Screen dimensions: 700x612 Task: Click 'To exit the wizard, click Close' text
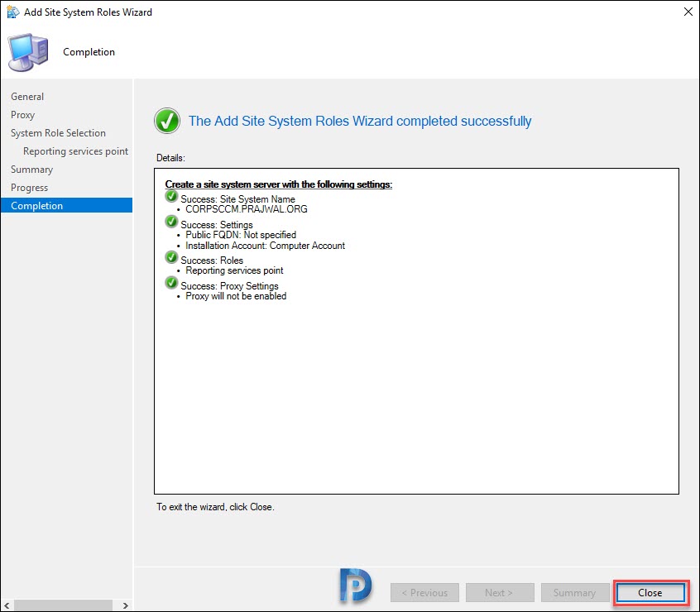pos(215,507)
